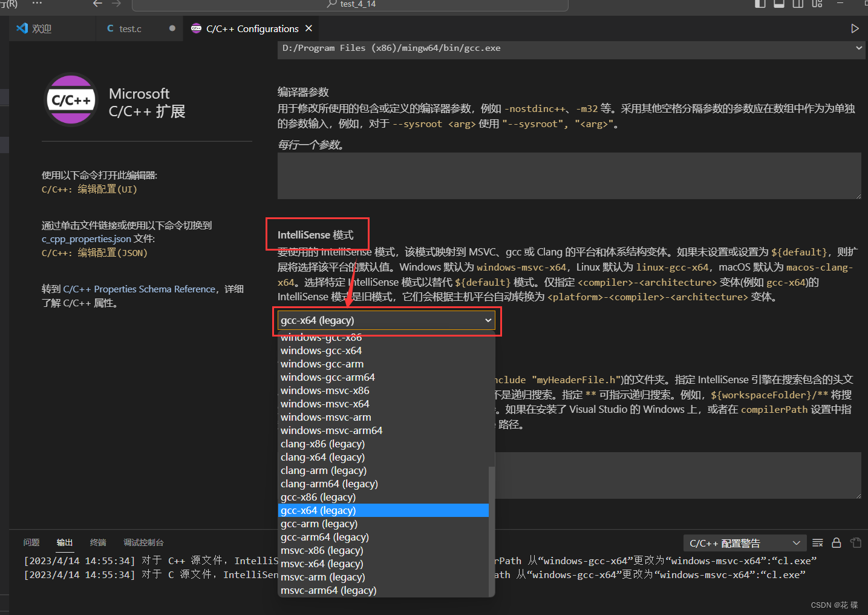Open output log in editor icon
This screenshot has height=615, width=868.
[x=855, y=543]
